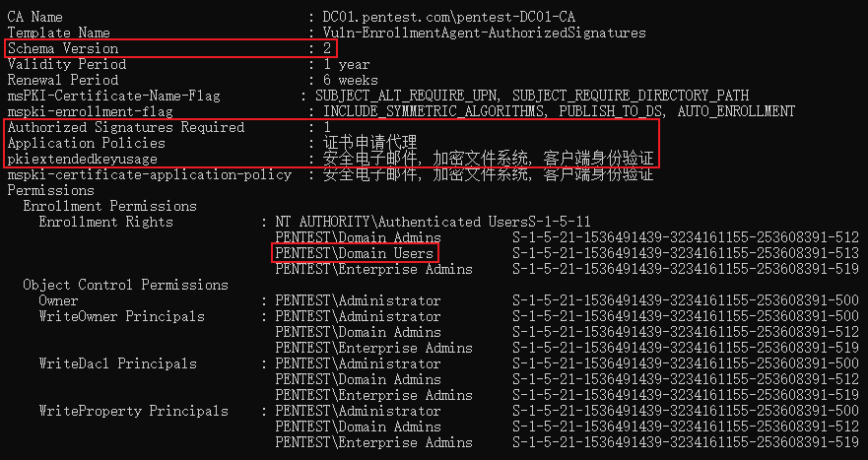Viewport: 868px width, 460px height.
Task: Click the CA Name value DC01.pentest.com\pentest-DC01-CA
Action: [449, 17]
